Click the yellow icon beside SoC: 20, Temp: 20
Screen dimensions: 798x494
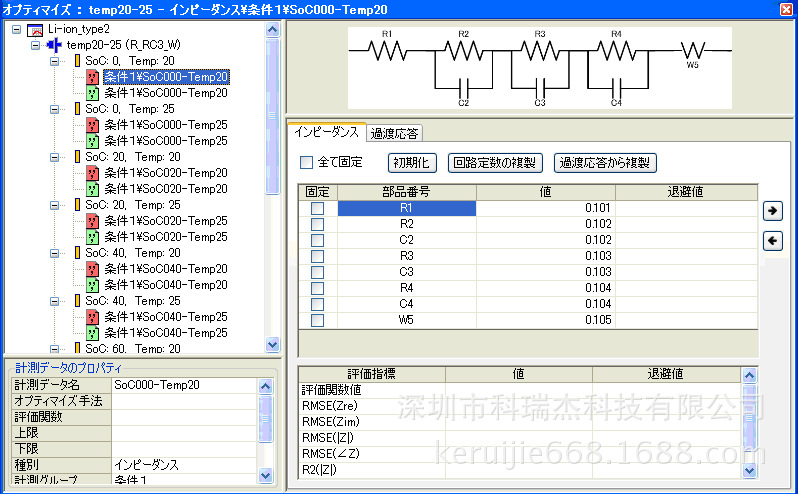(x=77, y=157)
